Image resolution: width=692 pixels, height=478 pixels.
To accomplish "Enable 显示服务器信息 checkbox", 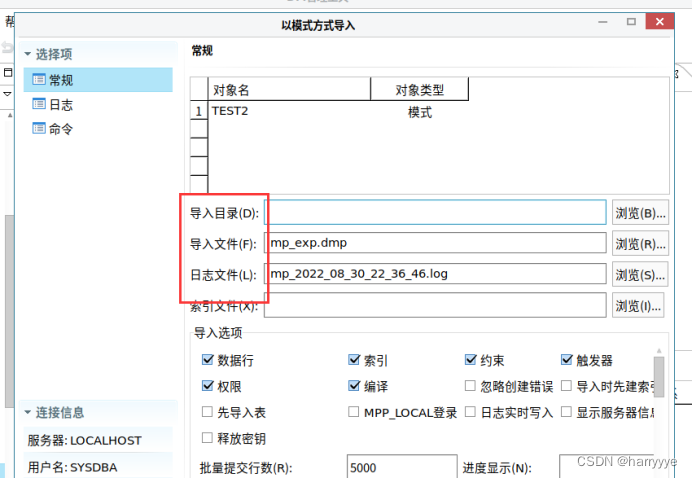I will (x=567, y=412).
